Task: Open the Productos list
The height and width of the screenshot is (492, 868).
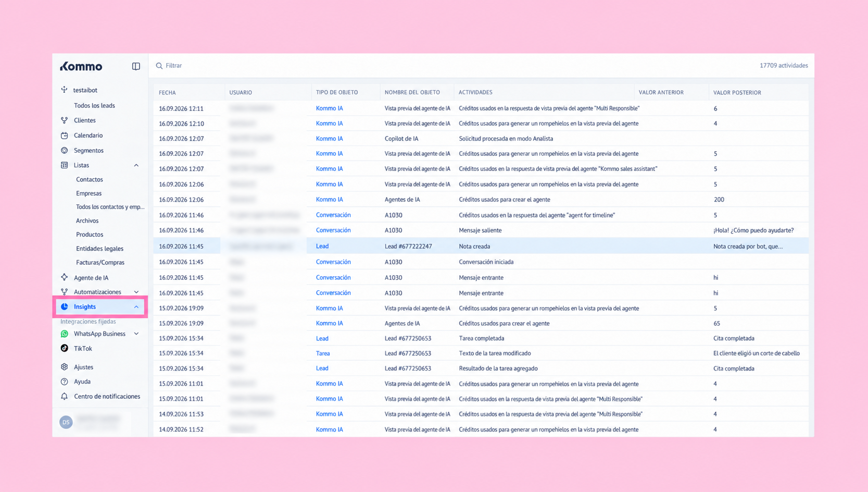Action: point(90,235)
